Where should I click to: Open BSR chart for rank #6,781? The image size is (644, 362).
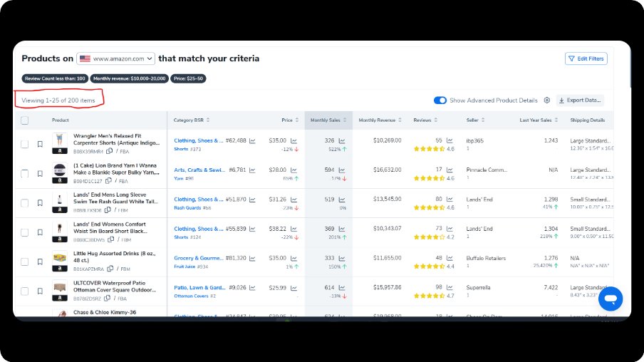coord(252,170)
